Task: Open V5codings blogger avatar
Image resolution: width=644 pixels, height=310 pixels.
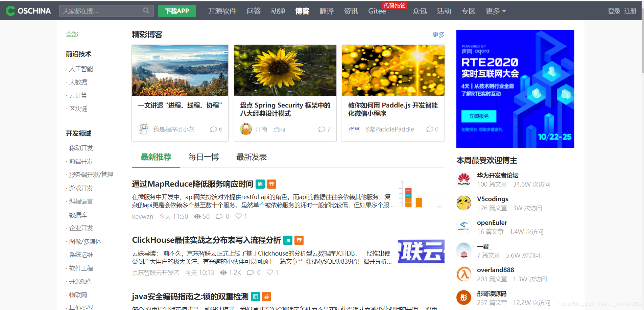Action: [x=464, y=203]
